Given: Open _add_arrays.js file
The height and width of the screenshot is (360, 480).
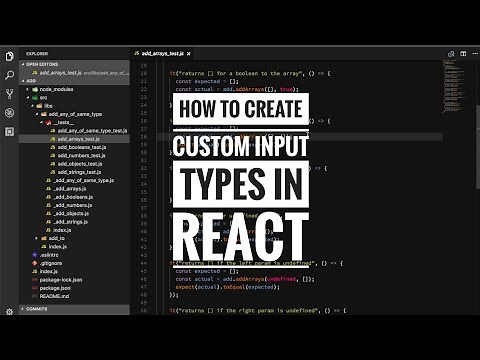Looking at the screenshot, I should point(74,189).
